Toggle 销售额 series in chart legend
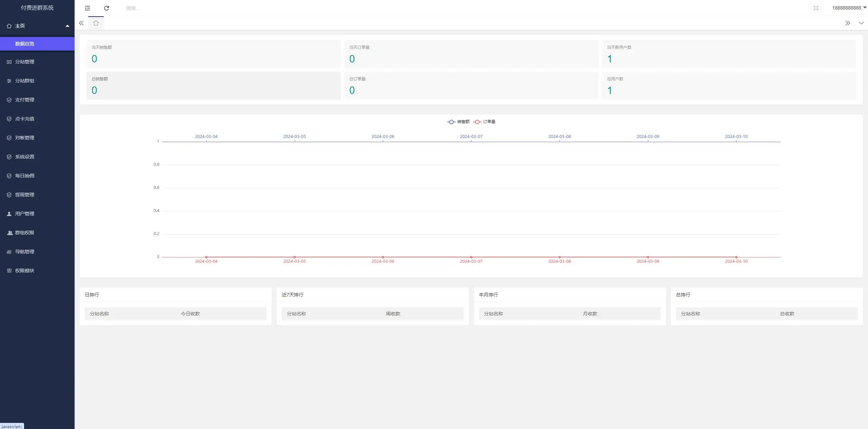Screen dimensions: 868x429 tap(459, 122)
